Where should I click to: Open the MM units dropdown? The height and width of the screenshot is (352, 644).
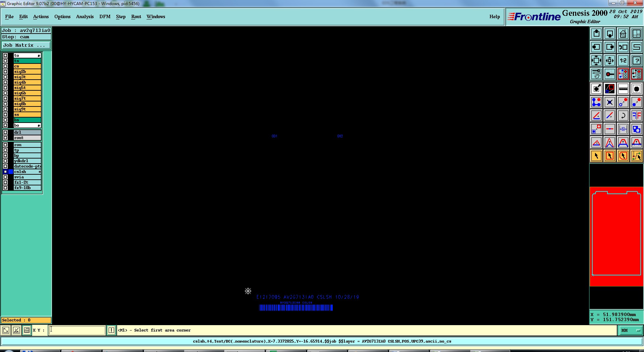pyautogui.click(x=631, y=331)
